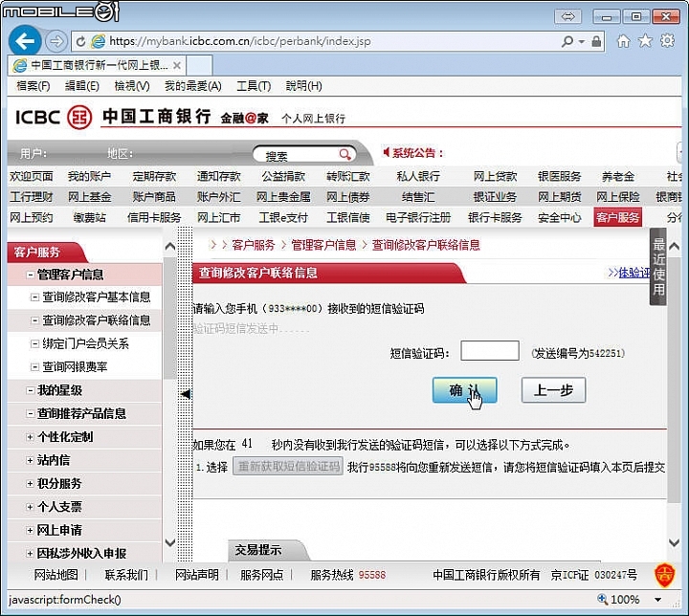The image size is (689, 616).
Task: Expand the 个性化定制 section
Action: pos(30,437)
